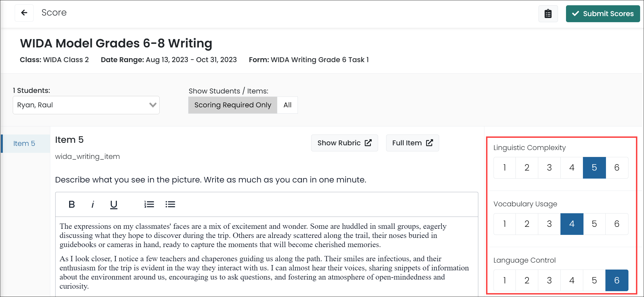The width and height of the screenshot is (644, 297).
Task: Submit the scores
Action: [x=603, y=14]
